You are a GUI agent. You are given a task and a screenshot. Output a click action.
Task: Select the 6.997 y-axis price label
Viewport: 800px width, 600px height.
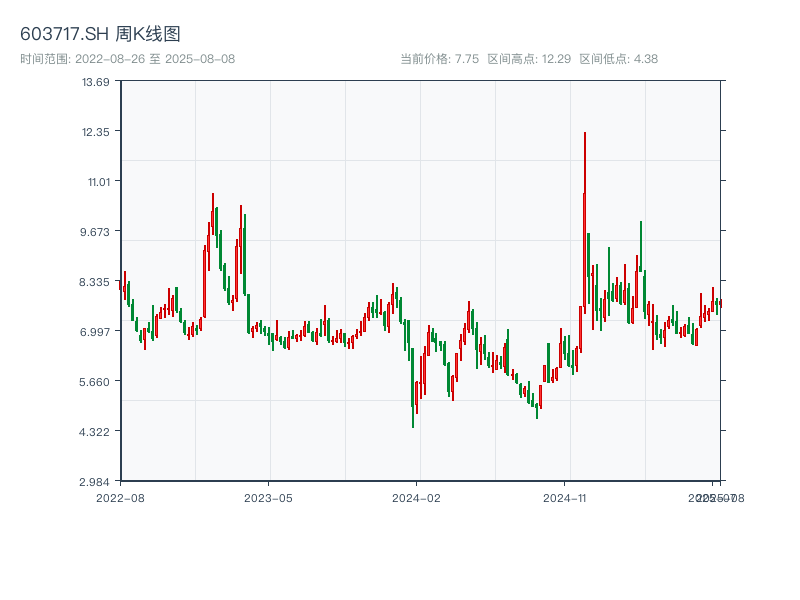pos(96,332)
